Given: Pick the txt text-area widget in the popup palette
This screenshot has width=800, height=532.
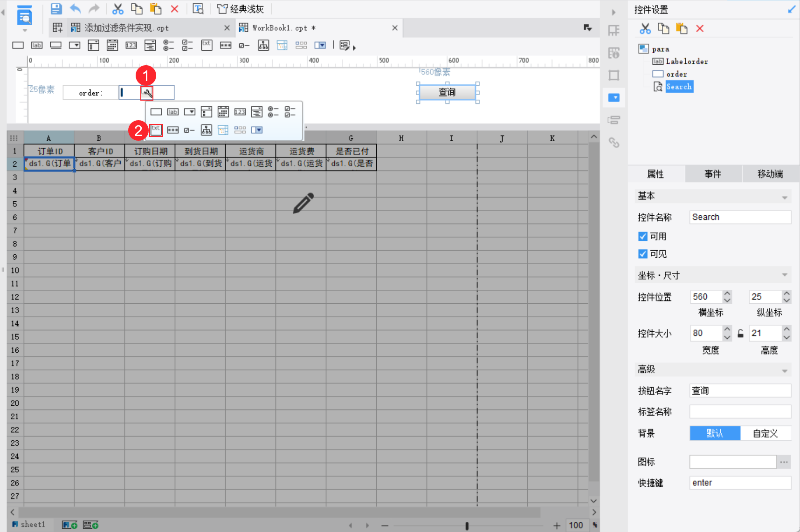Looking at the screenshot, I should click(x=156, y=130).
